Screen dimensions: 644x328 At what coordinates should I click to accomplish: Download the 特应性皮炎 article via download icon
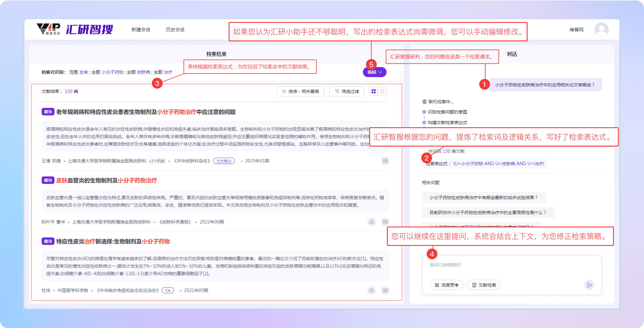(371, 290)
